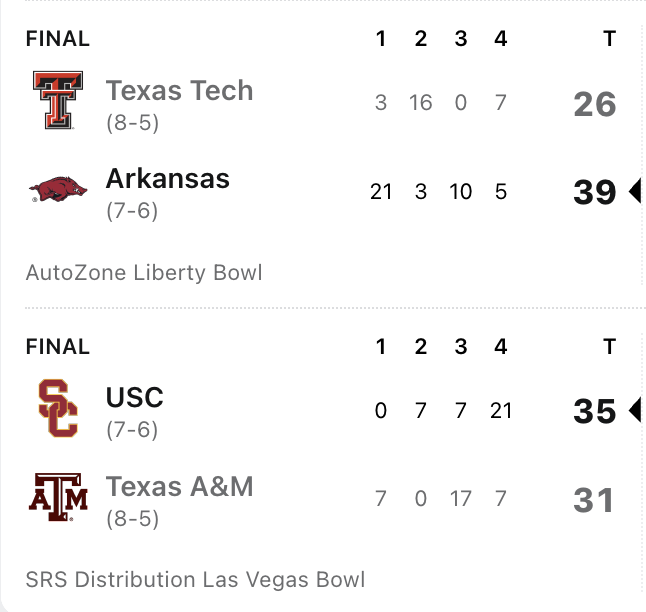Click USC fourth quarter score 21
The image size is (646, 612).
point(501,410)
